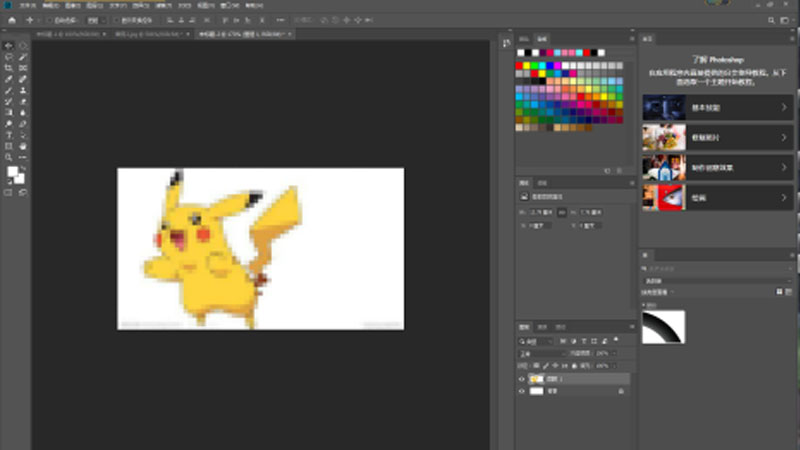Switch Libraries to grid view

(x=779, y=292)
